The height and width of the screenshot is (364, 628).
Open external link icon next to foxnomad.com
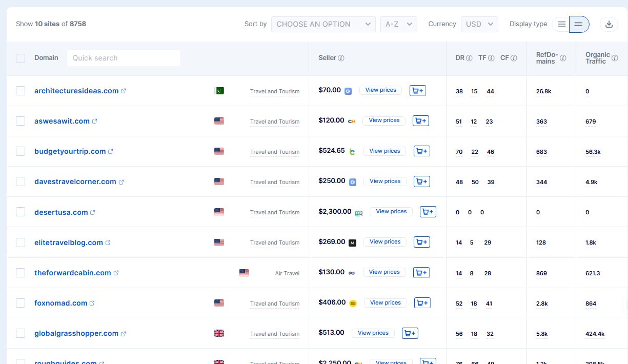coord(92,303)
